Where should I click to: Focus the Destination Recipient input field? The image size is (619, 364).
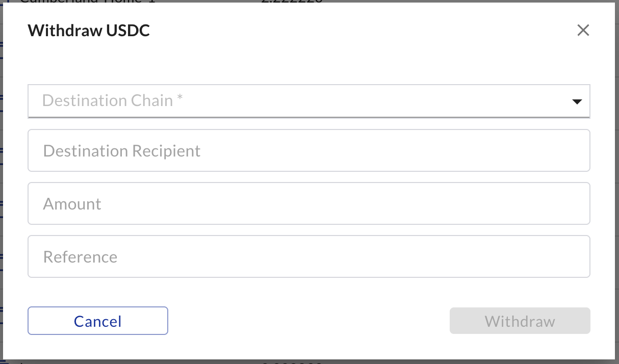pos(308,150)
